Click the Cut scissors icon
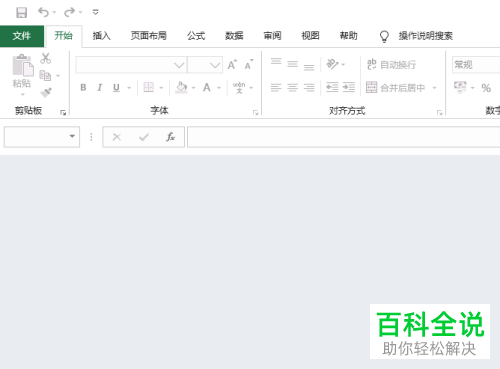500x369 pixels. [46, 58]
